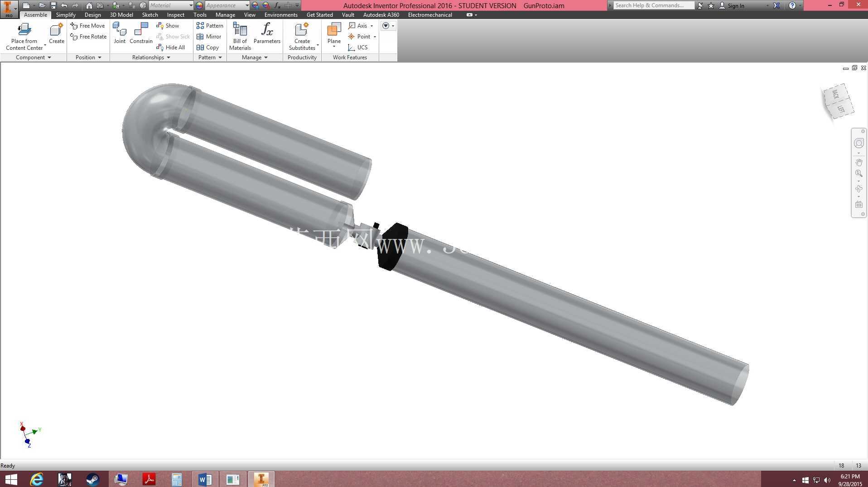Open the Point dropdown arrow

(375, 37)
